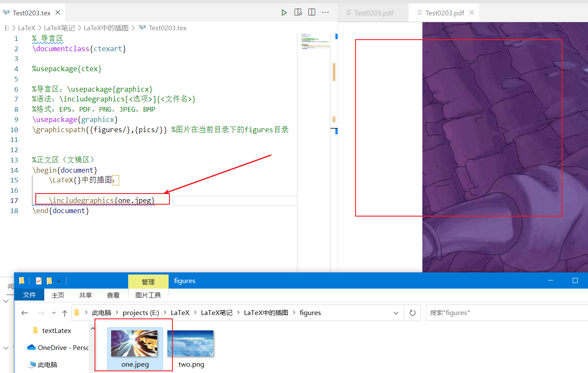Image resolution: width=588 pixels, height=373 pixels.
Task: Click the \begin{document} line
Action: click(65, 170)
